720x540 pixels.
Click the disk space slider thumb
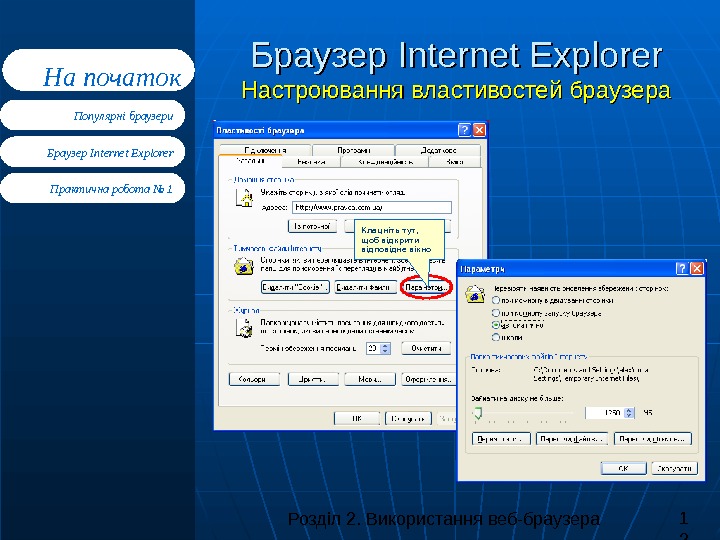478,412
